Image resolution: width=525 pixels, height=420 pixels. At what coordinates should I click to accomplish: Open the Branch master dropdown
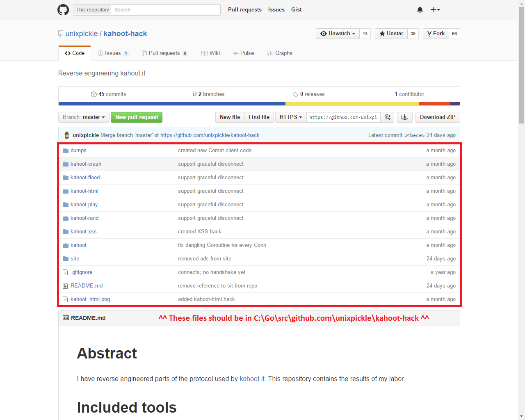(84, 117)
